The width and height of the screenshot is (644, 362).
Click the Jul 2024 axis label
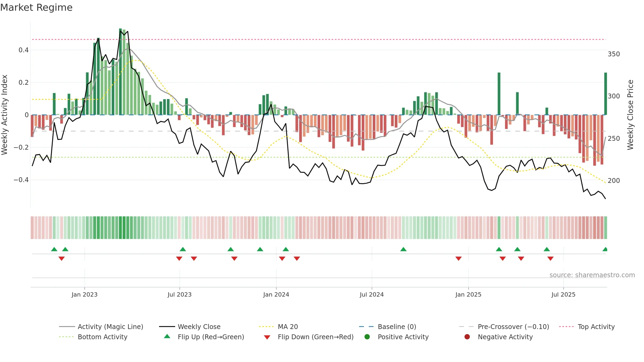tap(372, 294)
